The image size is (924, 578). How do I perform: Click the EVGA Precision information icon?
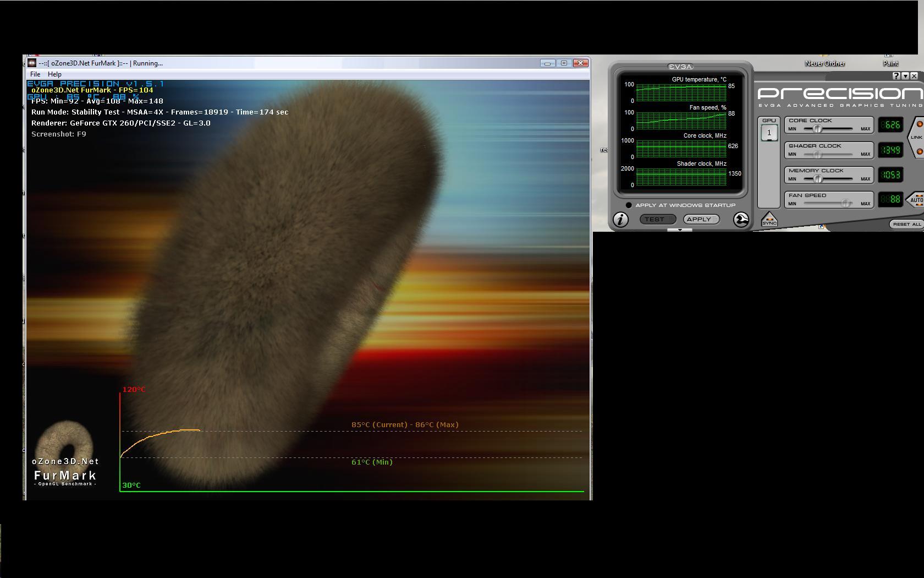pyautogui.click(x=621, y=220)
